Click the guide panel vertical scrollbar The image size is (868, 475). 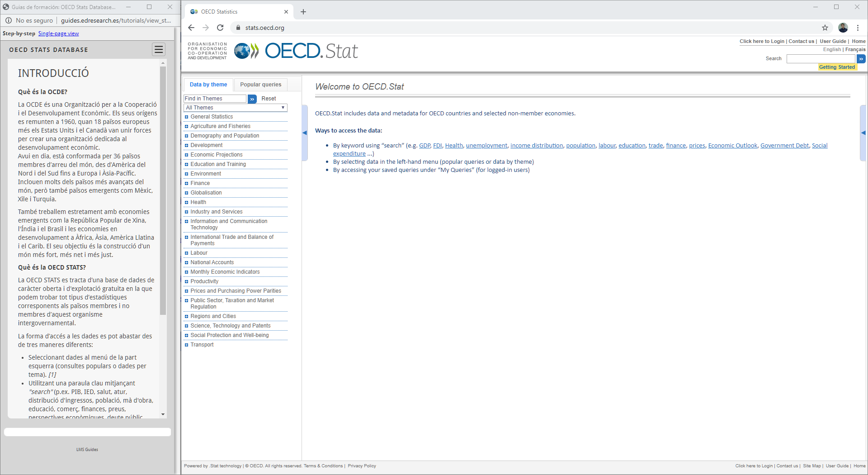[163, 190]
